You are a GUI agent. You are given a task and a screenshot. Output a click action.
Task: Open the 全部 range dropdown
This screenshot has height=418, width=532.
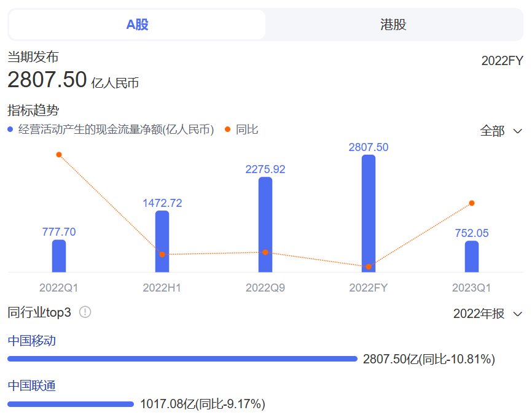click(501, 131)
